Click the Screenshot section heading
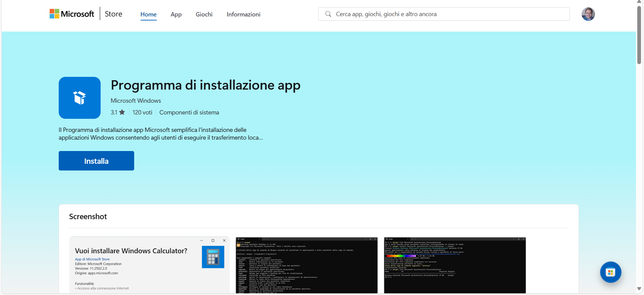Screen dimensions: 644x295 coord(88,216)
